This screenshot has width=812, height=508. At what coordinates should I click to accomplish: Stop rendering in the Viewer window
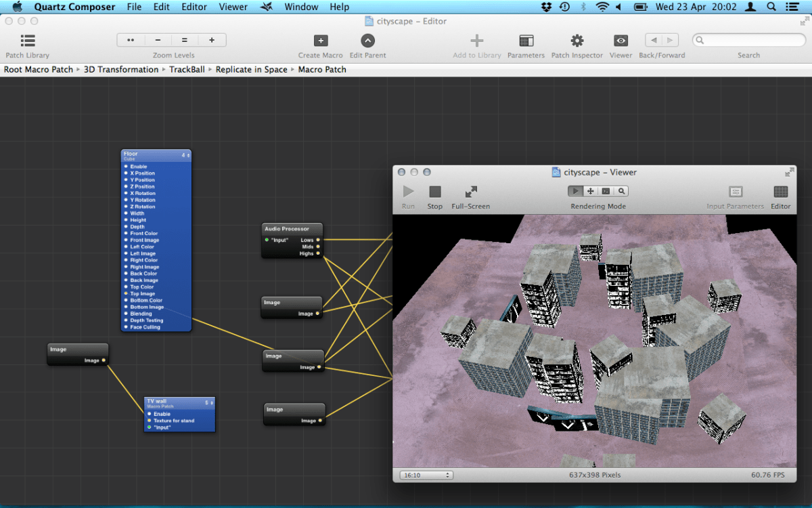[x=435, y=192]
